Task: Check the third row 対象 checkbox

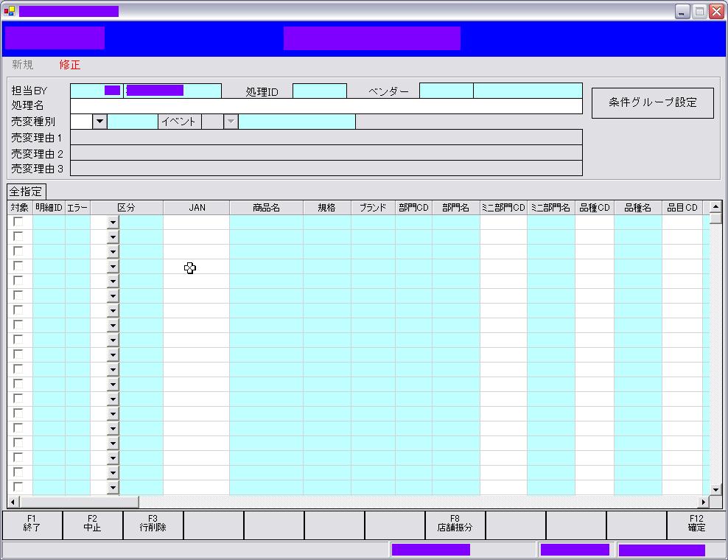Action: (18, 251)
